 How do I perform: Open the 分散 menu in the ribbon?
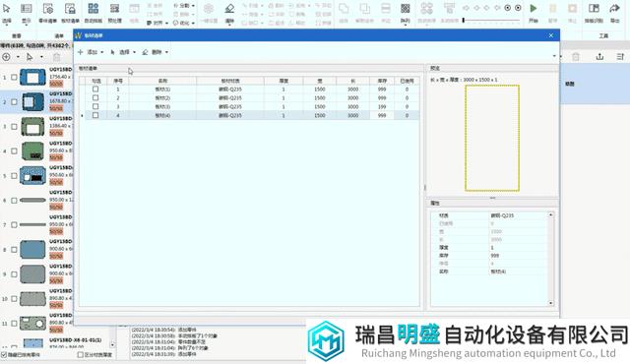pos(184,6)
